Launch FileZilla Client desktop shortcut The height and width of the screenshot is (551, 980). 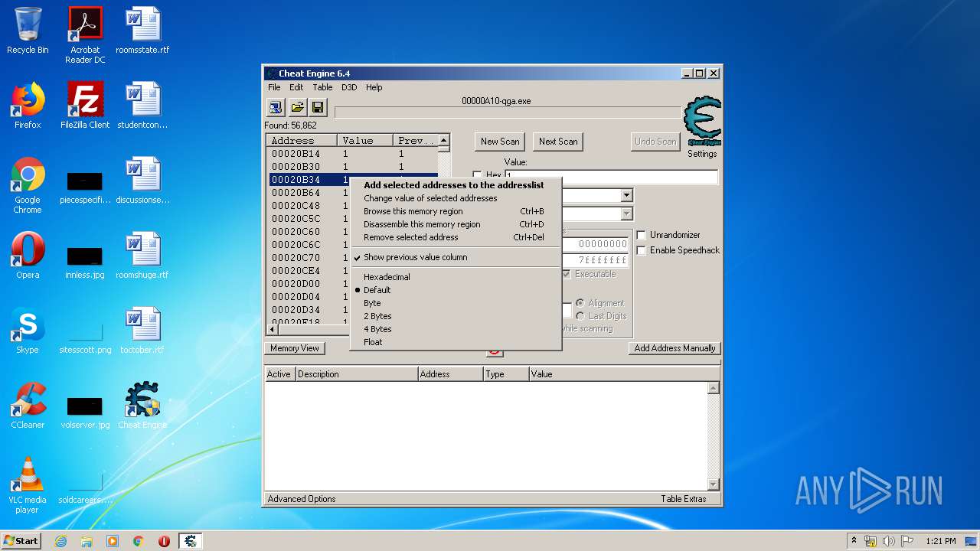click(x=85, y=106)
